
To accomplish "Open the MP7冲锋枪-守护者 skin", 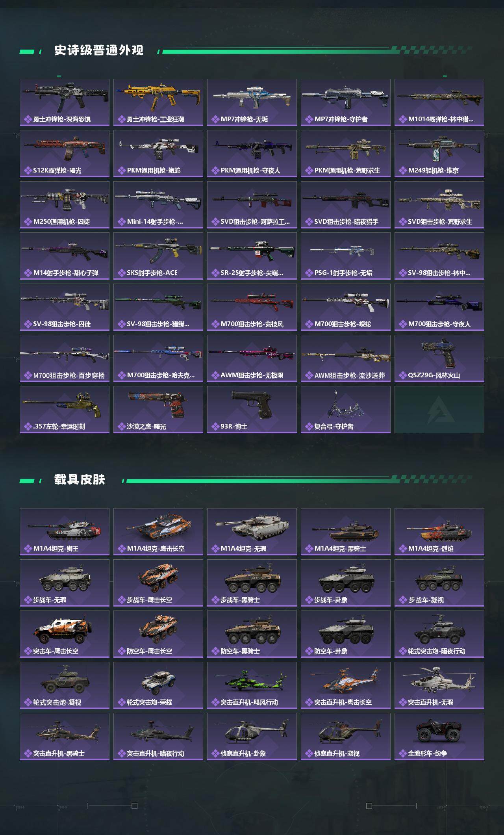I will 346,102.
